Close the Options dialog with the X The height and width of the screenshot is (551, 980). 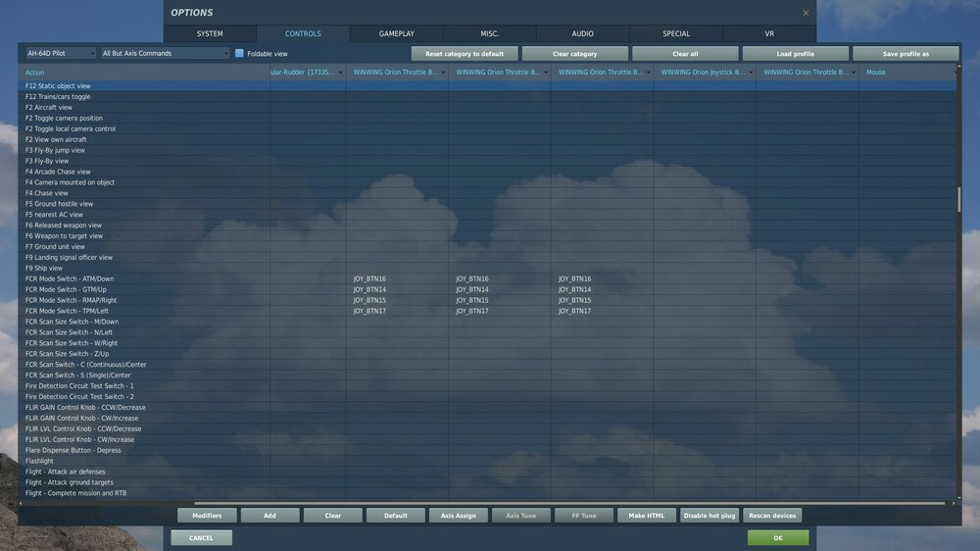[806, 13]
